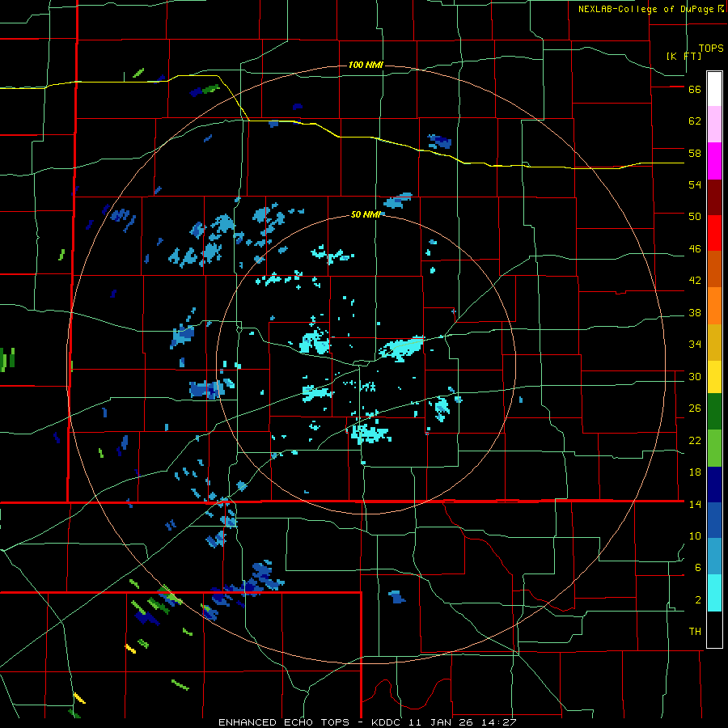
Task: Click the 6 legend value
Action: (697, 567)
